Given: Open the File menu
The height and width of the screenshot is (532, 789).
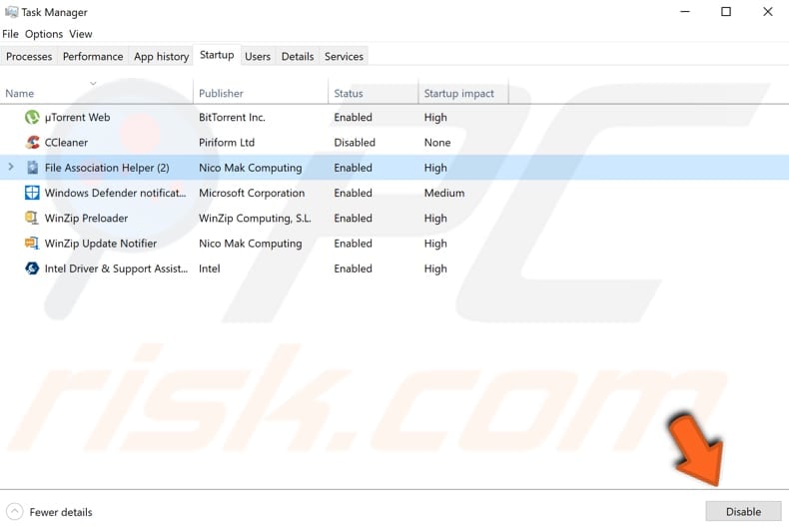Looking at the screenshot, I should coord(10,34).
